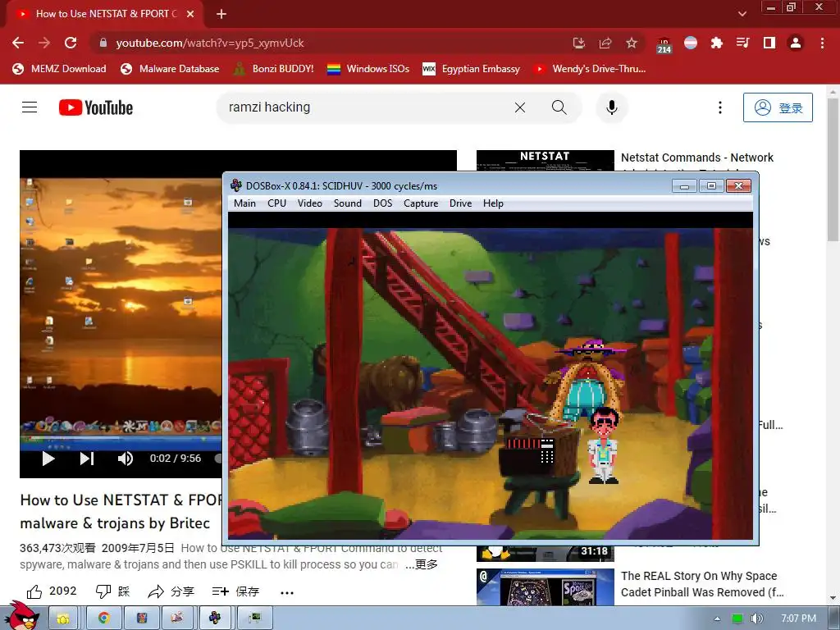The image size is (840, 630).
Task: Open the YouTube hamburger guide menu
Action: [30, 107]
